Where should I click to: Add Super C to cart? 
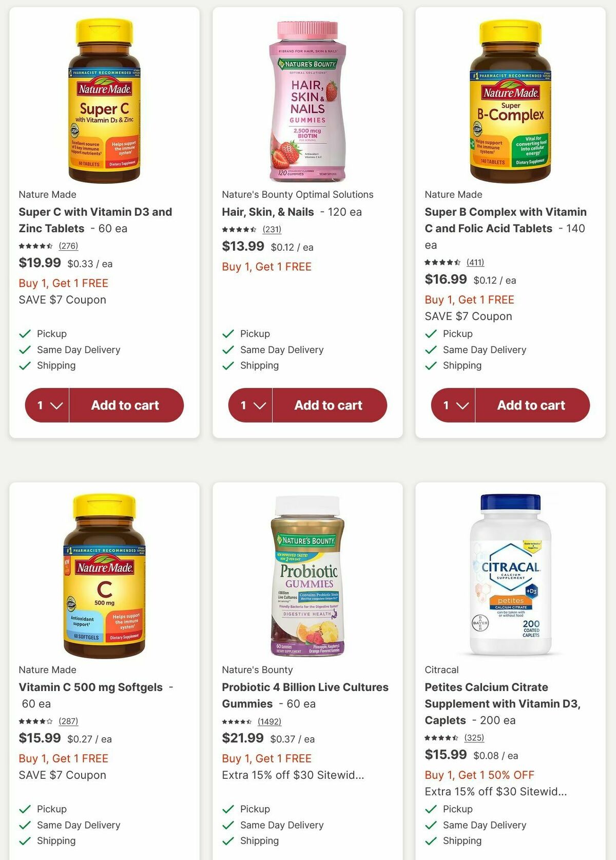[126, 405]
